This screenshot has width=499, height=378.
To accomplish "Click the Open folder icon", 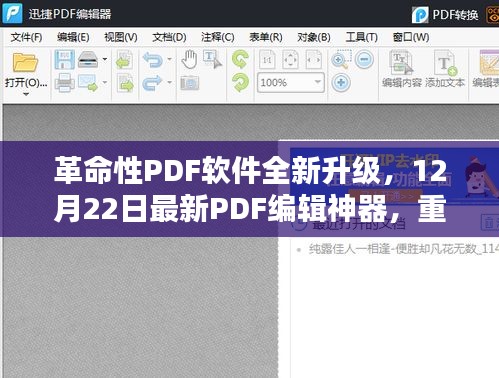I will click(25, 62).
